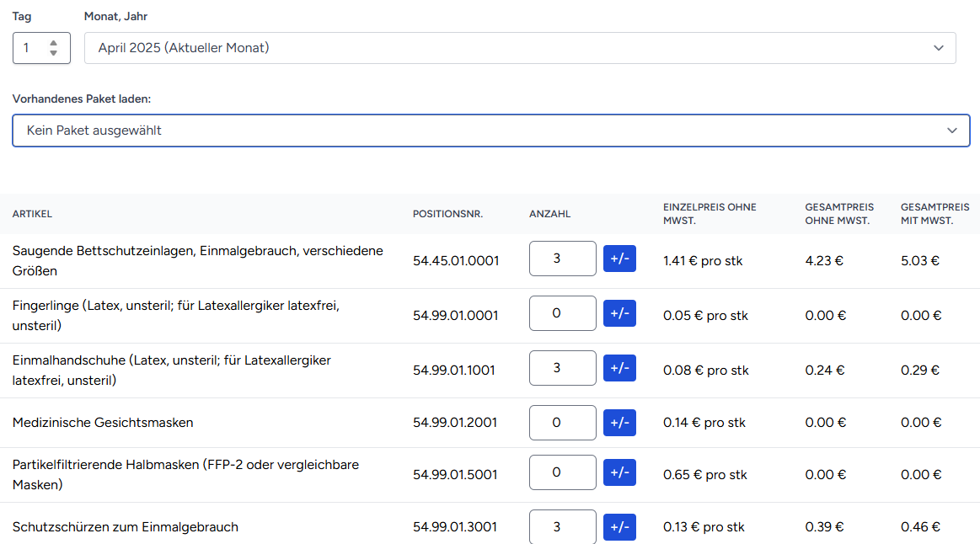Expand the Vorhandenes Paket laden dropdown

pyautogui.click(x=491, y=131)
